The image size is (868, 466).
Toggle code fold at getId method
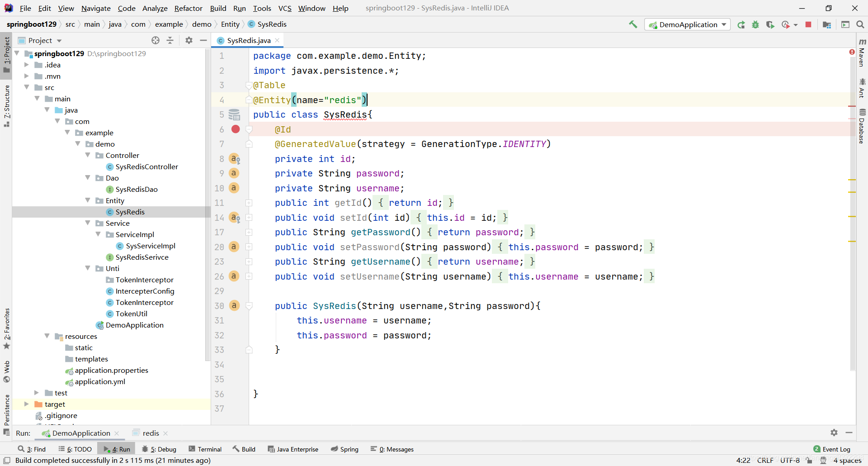[249, 203]
